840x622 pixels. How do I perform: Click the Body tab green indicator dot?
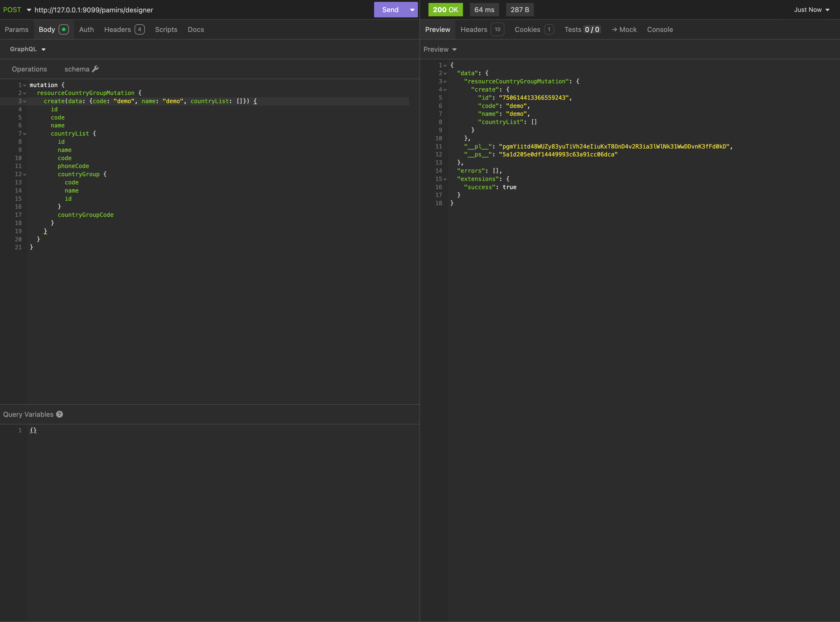(x=64, y=29)
